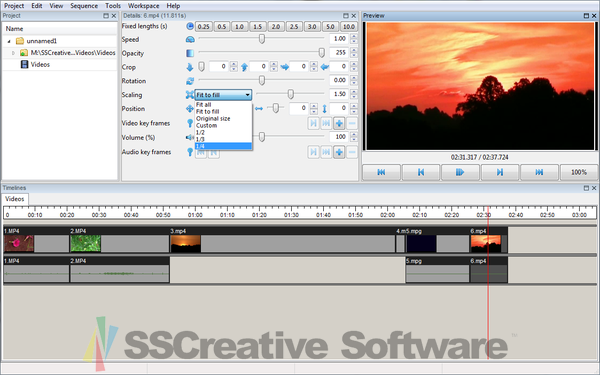Collapse the unnamed1 project tree node

(x=9, y=41)
